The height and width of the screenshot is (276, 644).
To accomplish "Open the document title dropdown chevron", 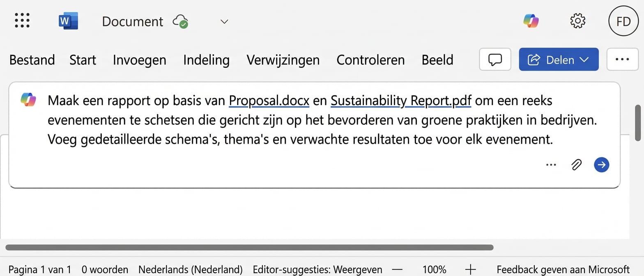I will pos(224,21).
